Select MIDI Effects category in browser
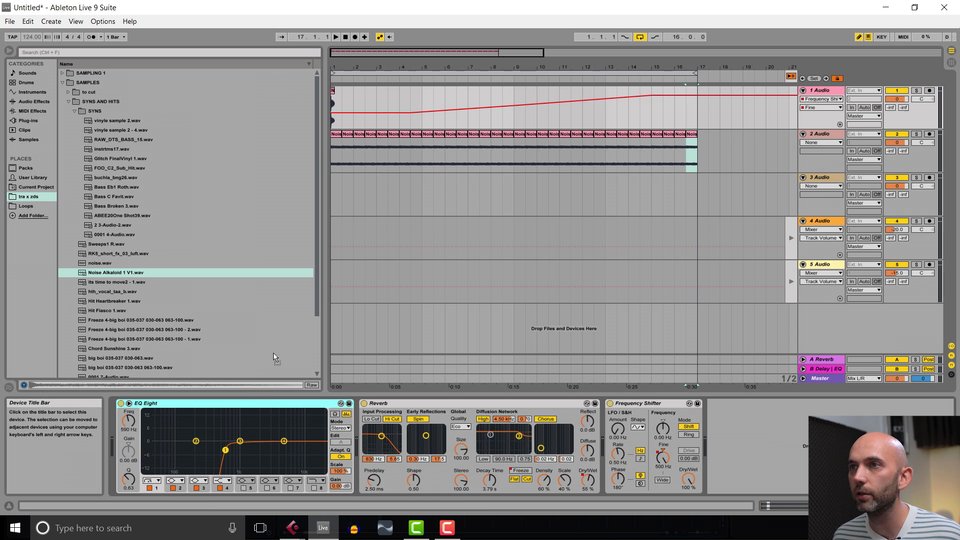The height and width of the screenshot is (540, 960). click(x=32, y=111)
